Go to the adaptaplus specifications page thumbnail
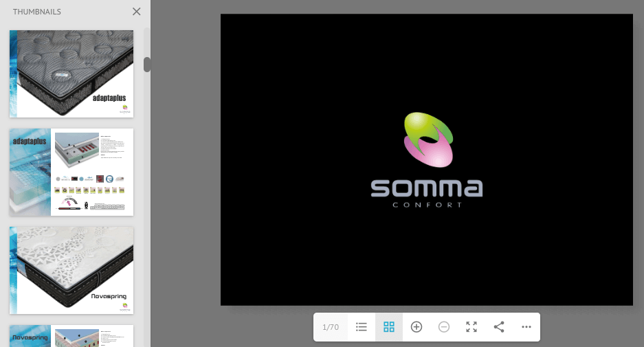This screenshot has width=644, height=347. [x=71, y=172]
